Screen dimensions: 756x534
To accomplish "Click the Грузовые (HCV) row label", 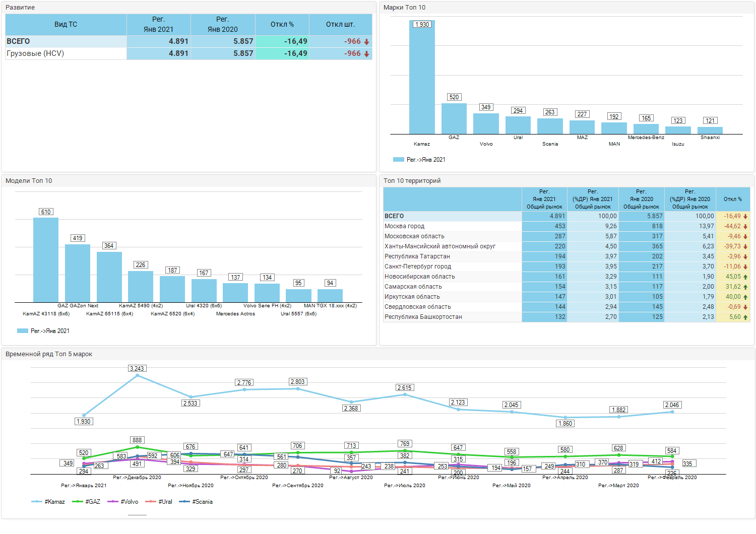I will (35, 53).
